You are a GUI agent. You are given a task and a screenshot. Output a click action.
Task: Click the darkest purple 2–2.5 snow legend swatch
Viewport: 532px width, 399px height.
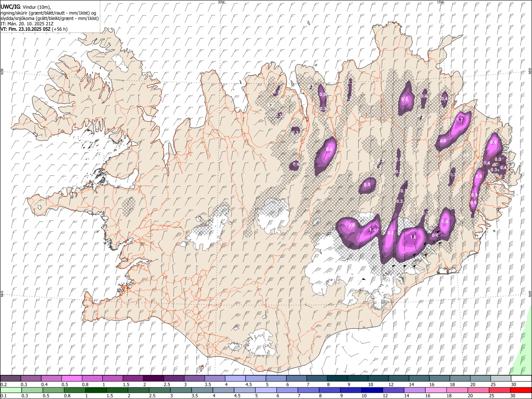[x=153, y=379]
